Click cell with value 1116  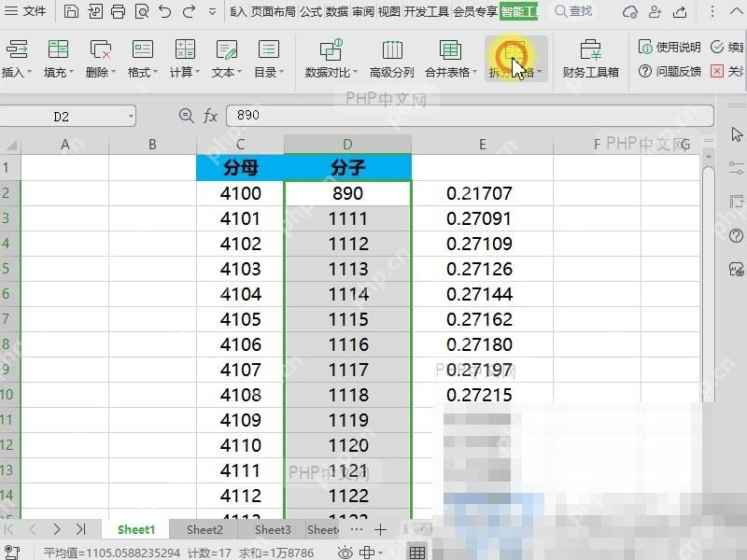click(x=348, y=344)
